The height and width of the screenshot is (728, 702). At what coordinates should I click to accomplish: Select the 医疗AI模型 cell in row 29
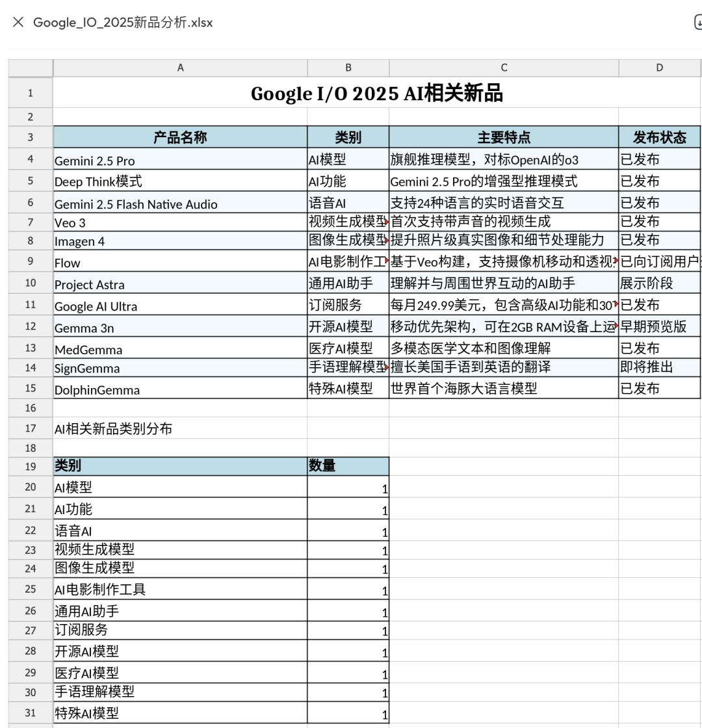coord(180,672)
